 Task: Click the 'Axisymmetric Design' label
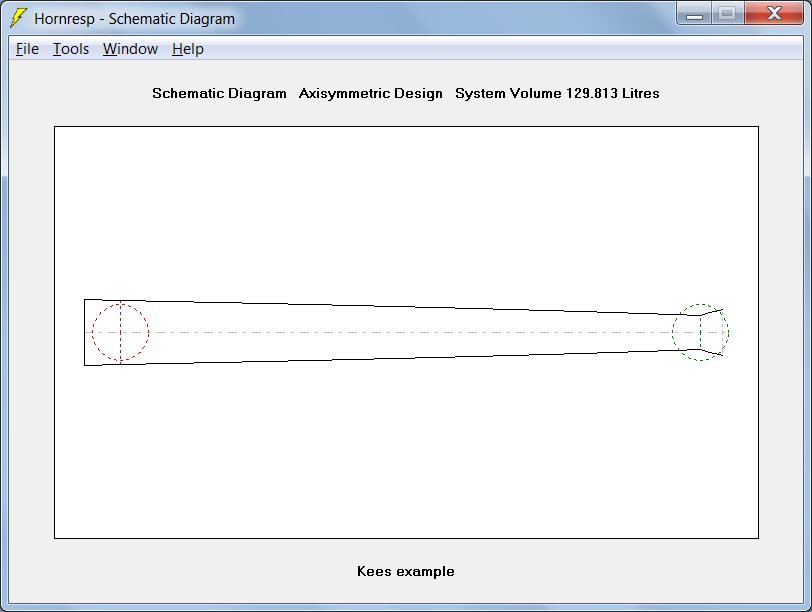tap(371, 93)
